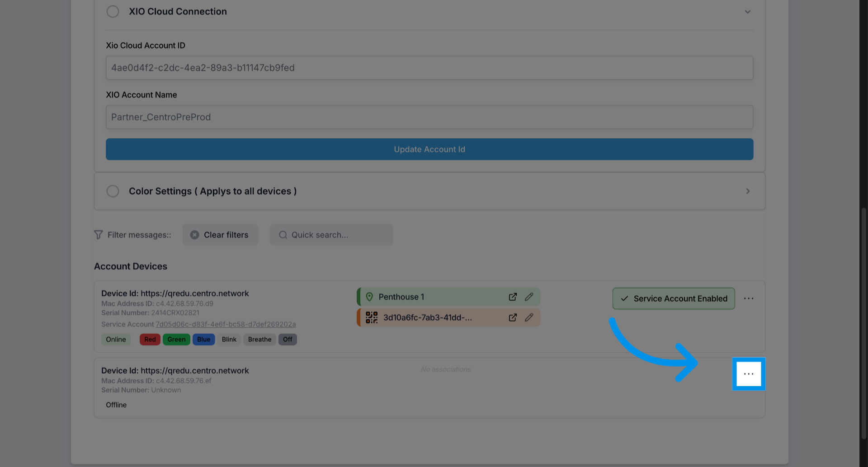Click the Update Account Id button
This screenshot has height=467, width=868.
coord(429,149)
